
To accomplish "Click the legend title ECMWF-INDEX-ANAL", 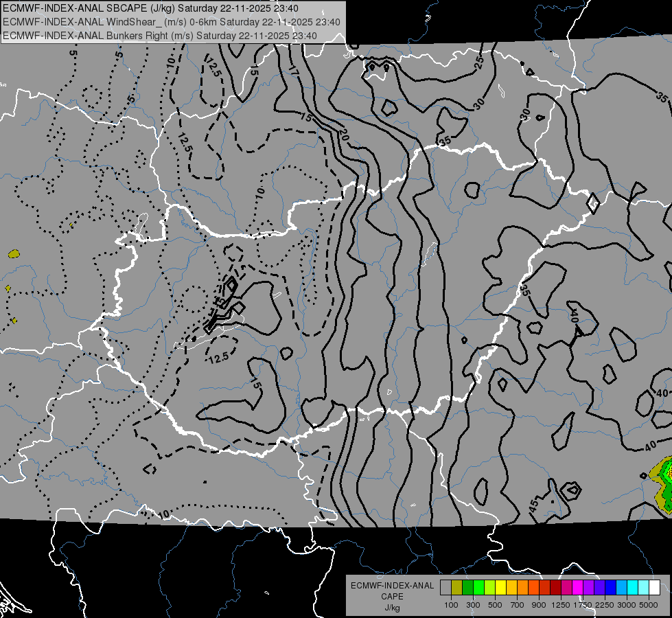I will pos(392,586).
